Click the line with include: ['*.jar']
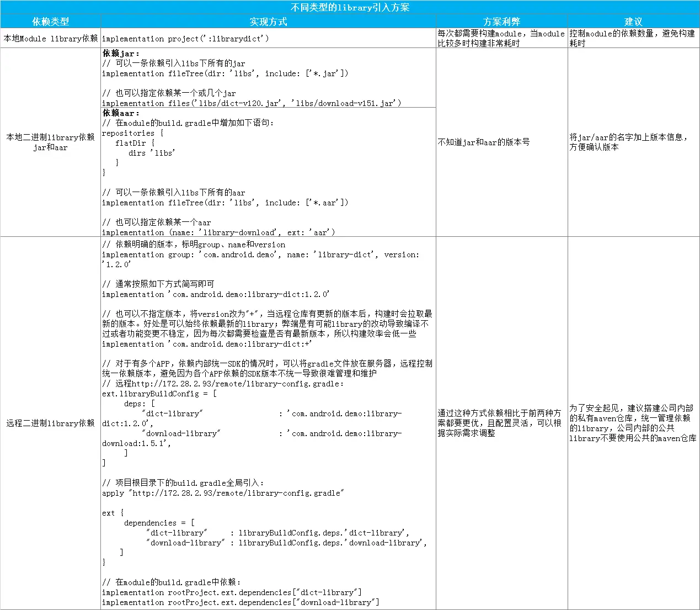 [225, 73]
